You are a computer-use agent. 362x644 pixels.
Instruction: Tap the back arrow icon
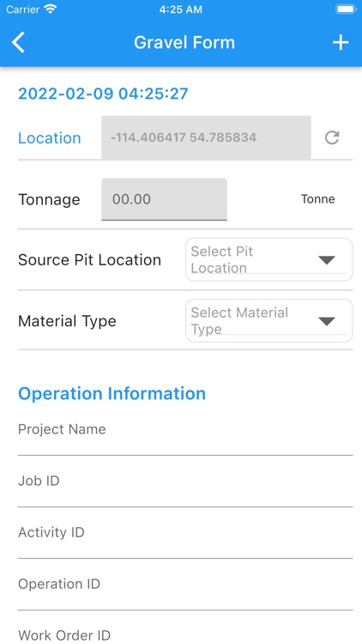[19, 43]
